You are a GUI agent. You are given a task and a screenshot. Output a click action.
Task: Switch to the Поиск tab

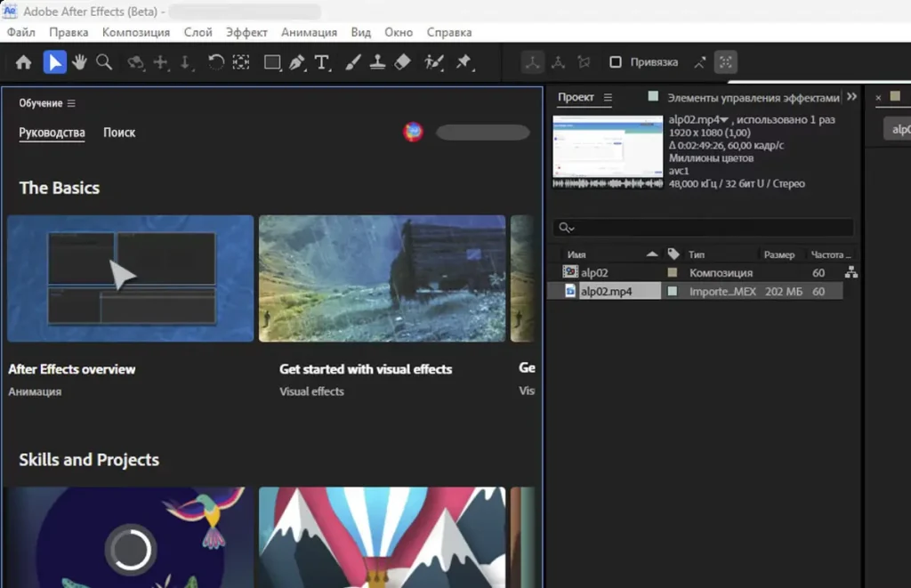pyautogui.click(x=119, y=133)
